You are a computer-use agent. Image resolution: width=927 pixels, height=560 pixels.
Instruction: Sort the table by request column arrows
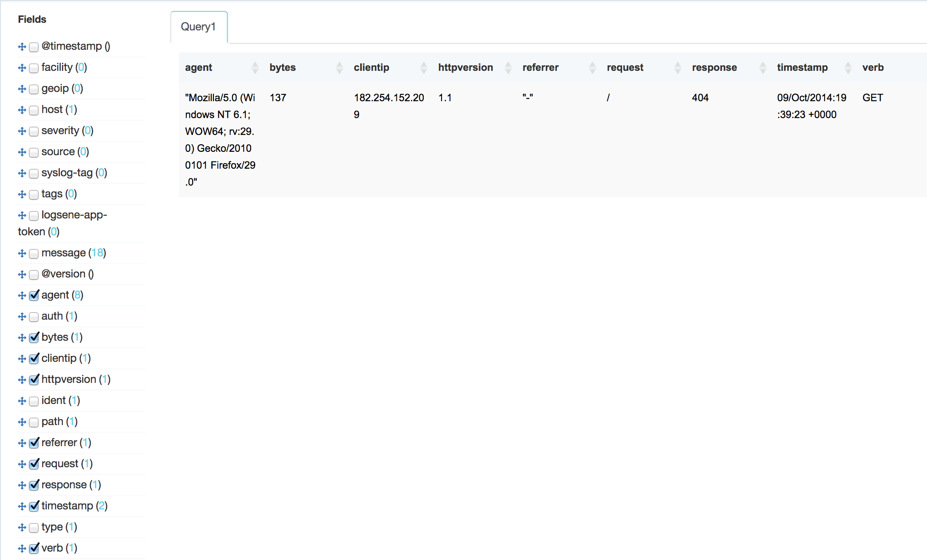click(677, 67)
